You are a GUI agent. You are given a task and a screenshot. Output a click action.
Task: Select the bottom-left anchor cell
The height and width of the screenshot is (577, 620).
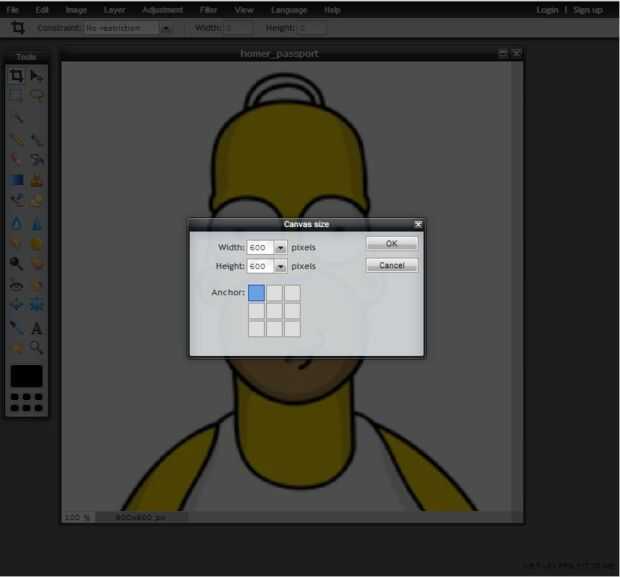click(256, 329)
